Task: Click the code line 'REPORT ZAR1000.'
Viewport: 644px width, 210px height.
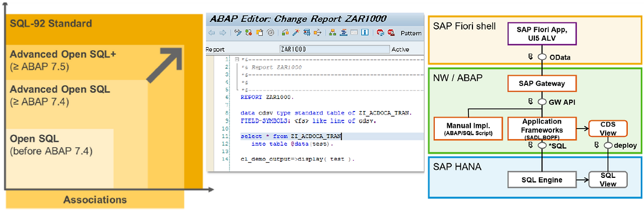Action: pos(267,97)
